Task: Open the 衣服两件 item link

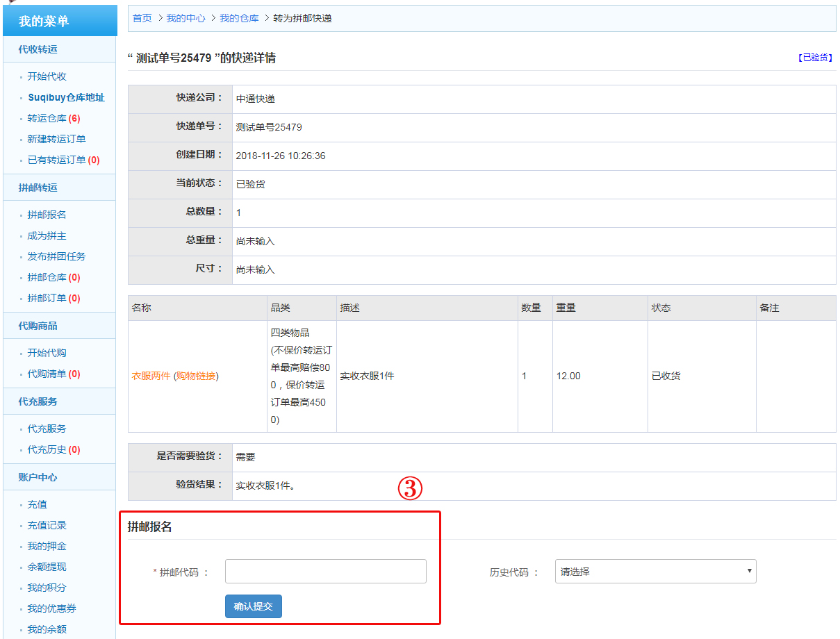Action: click(x=151, y=376)
